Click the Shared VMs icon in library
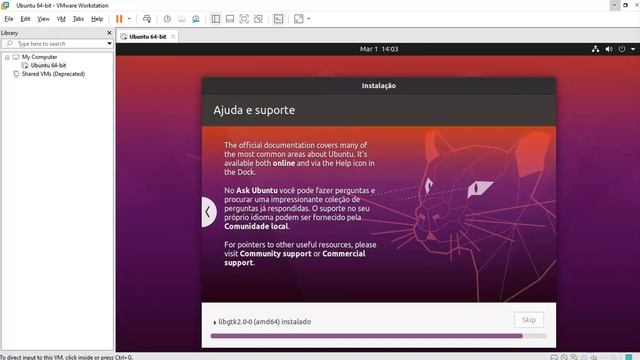 tap(16, 74)
